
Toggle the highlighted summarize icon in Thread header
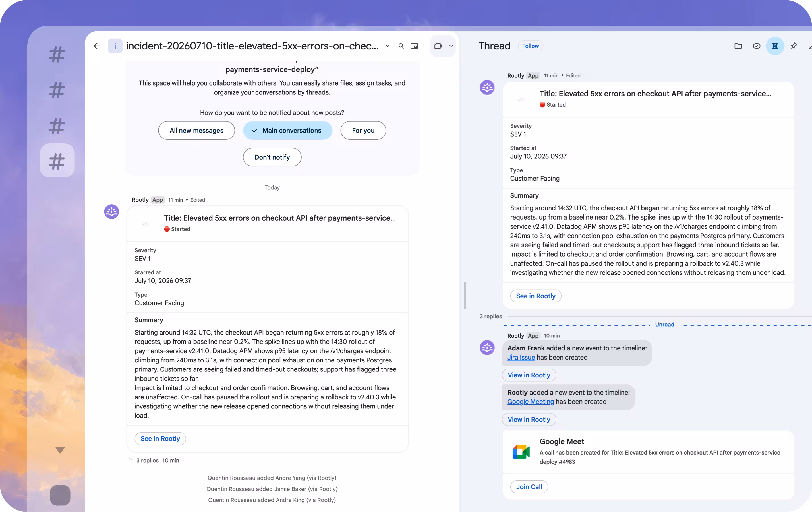775,46
